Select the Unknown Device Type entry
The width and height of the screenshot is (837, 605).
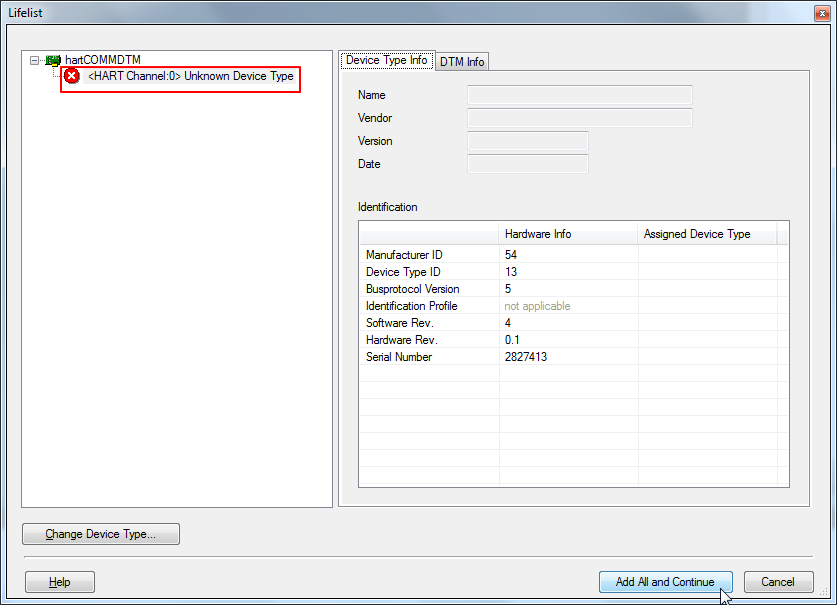[x=191, y=76]
